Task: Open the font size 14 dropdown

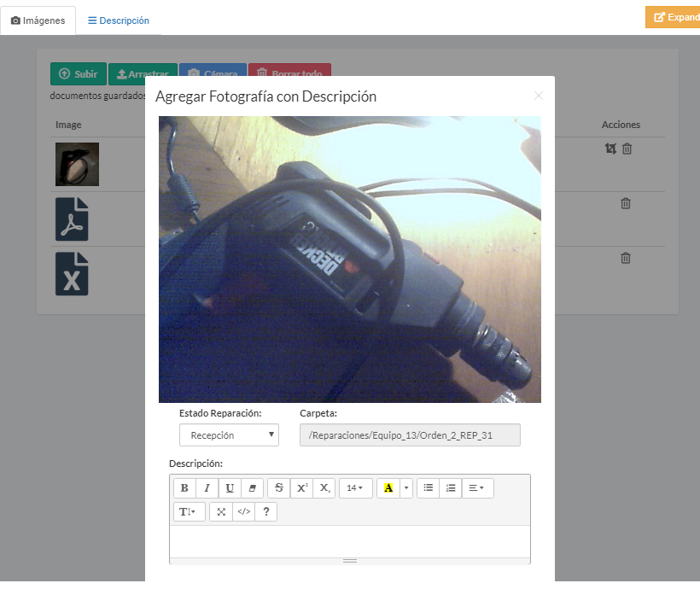Action: [355, 488]
